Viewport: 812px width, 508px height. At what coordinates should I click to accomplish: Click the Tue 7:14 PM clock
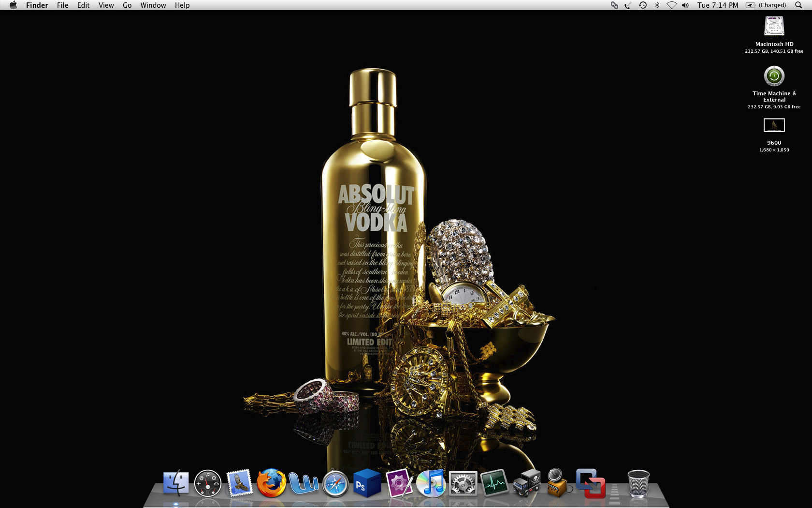tap(718, 5)
